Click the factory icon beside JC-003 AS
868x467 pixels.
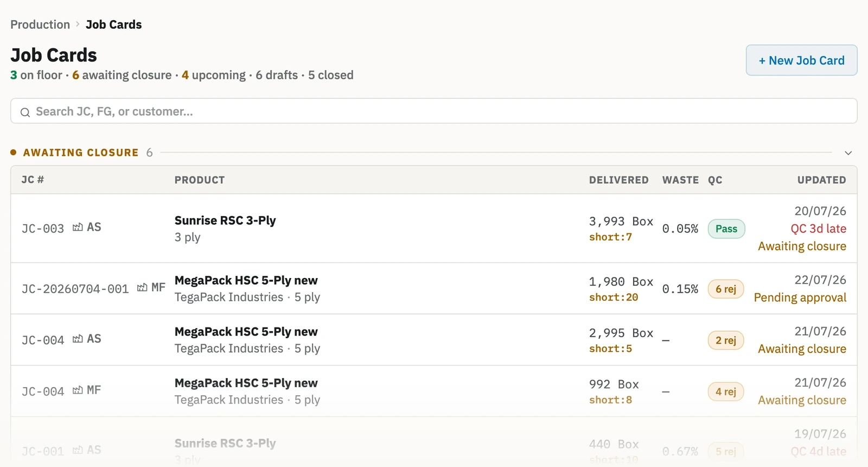(x=78, y=227)
